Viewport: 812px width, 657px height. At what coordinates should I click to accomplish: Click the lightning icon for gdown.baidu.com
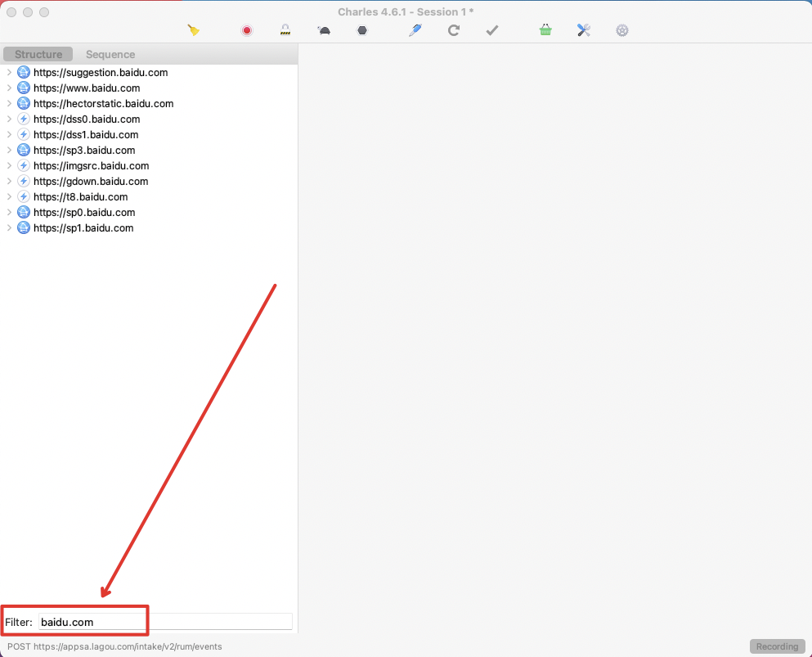(23, 182)
